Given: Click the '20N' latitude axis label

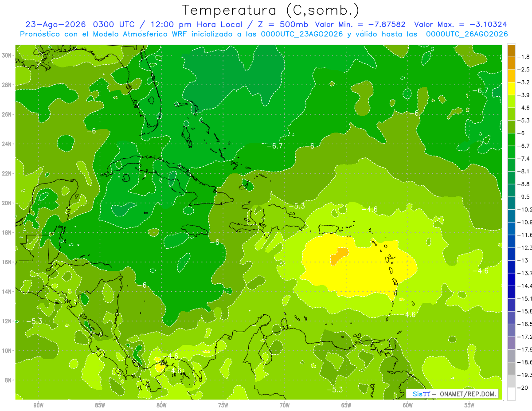Looking at the screenshot, I should pos(8,203).
